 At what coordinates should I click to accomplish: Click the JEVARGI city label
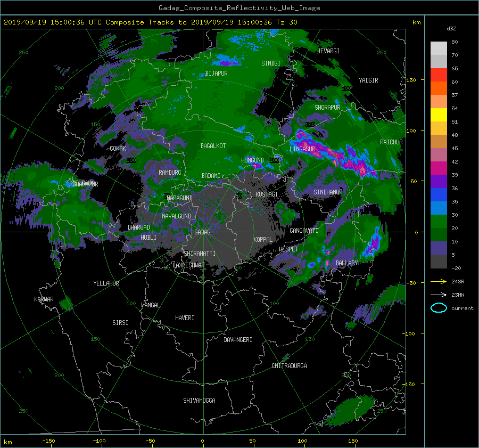[x=328, y=51]
